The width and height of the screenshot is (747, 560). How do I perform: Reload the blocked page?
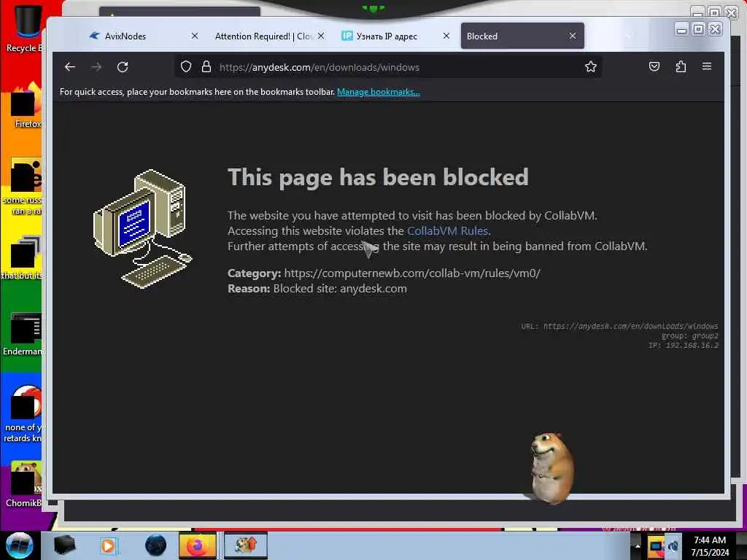coord(123,67)
